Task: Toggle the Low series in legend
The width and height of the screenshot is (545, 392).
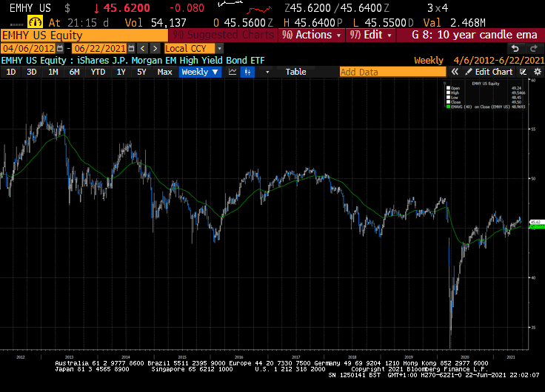Action: click(x=449, y=98)
